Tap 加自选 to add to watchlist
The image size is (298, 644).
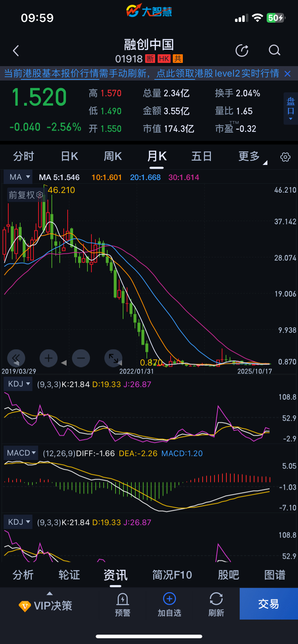click(x=170, y=605)
